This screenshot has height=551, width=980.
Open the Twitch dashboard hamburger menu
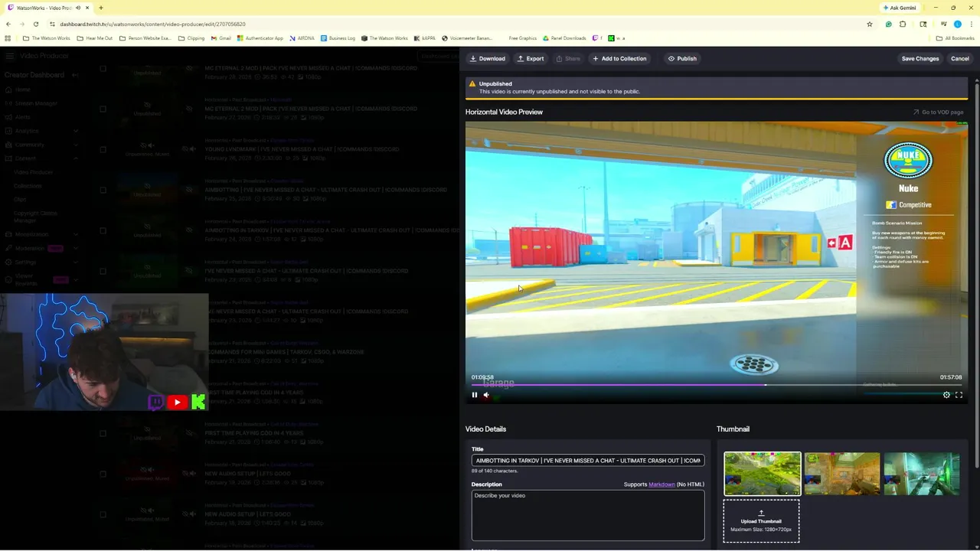[x=9, y=56]
